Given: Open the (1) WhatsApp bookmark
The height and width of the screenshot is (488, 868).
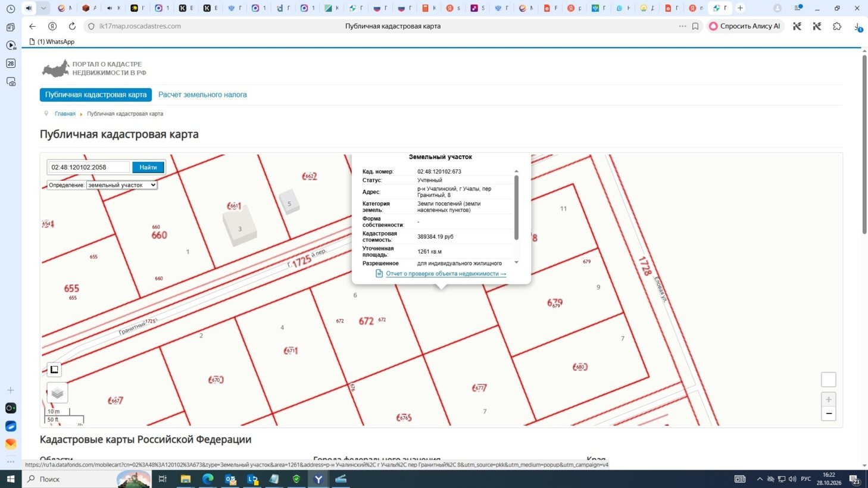Looking at the screenshot, I should click(52, 42).
